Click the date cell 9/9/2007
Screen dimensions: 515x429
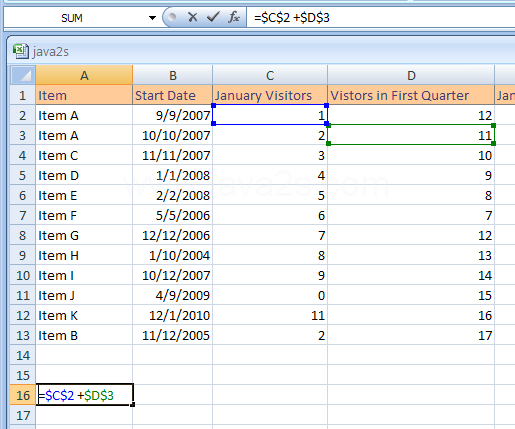[x=172, y=115]
